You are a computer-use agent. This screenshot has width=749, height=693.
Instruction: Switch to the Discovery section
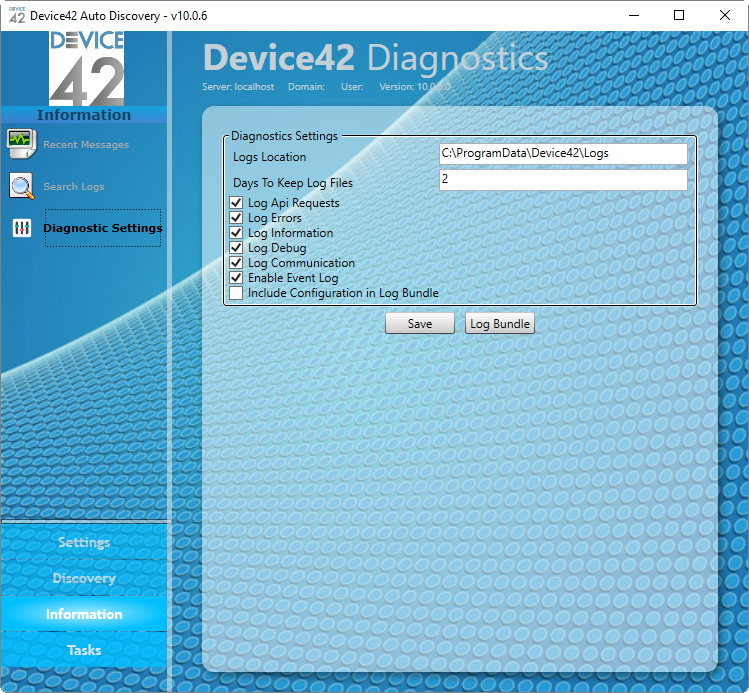click(x=84, y=578)
